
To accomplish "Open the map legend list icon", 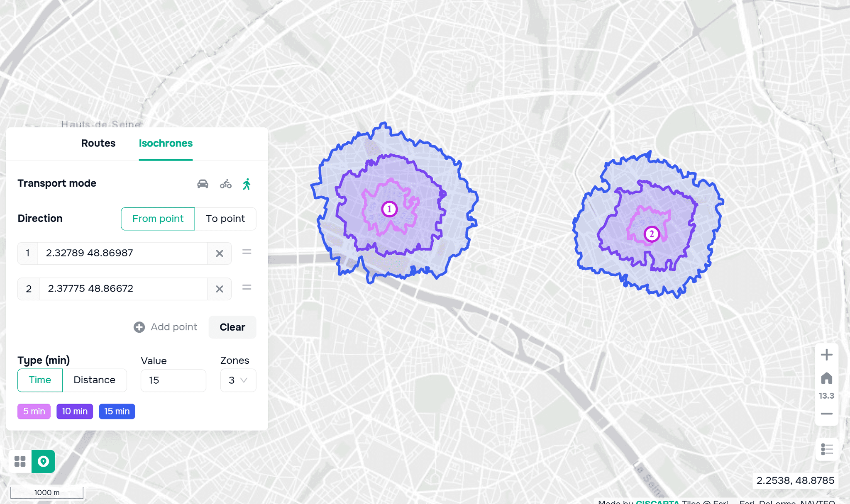I will pyautogui.click(x=827, y=449).
